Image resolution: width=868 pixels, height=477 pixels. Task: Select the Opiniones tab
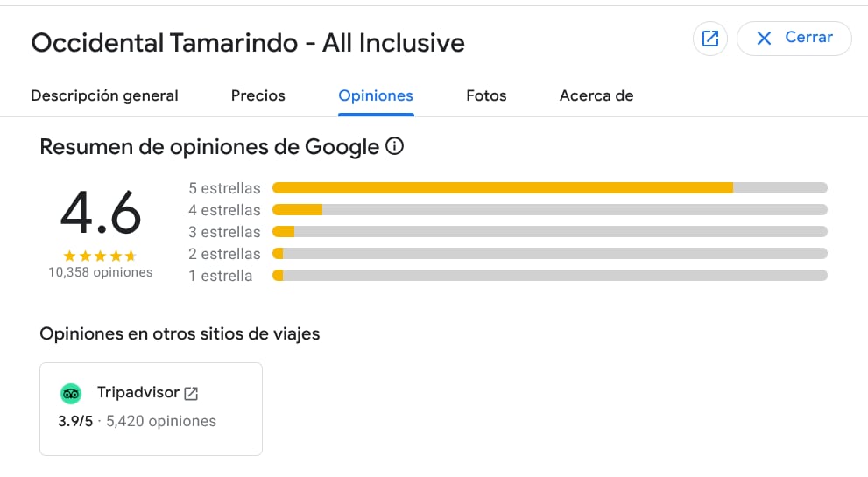tap(376, 96)
